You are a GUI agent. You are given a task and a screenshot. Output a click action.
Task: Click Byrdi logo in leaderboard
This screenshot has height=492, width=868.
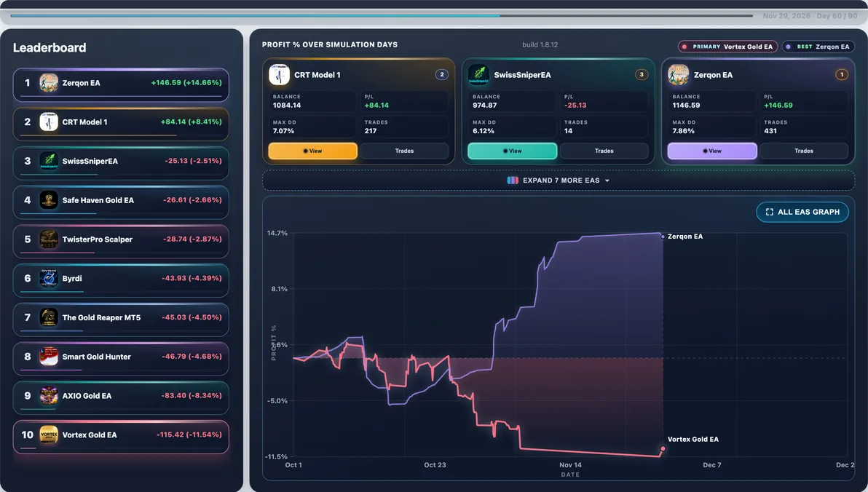pos(49,278)
